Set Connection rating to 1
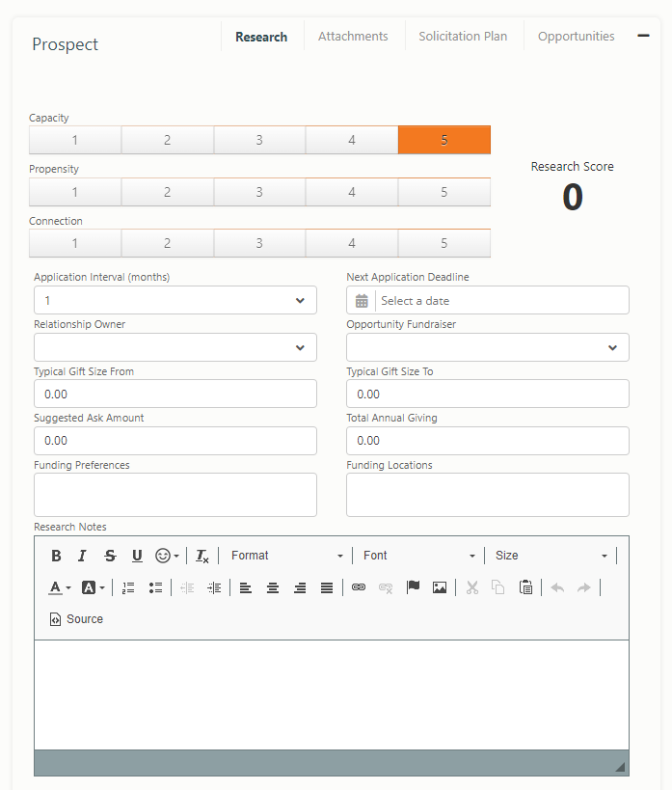The height and width of the screenshot is (790, 672). click(x=75, y=243)
